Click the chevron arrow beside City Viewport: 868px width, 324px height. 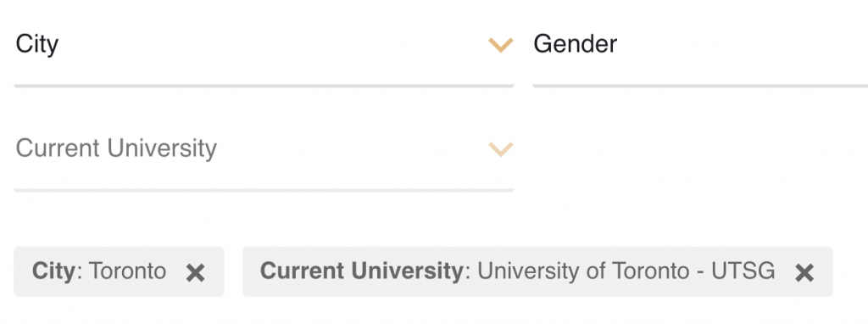tap(501, 45)
